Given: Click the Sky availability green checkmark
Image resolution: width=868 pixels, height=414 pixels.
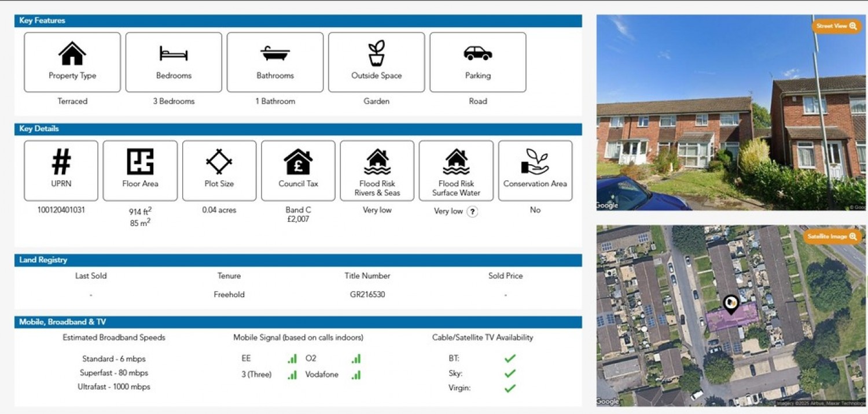Looking at the screenshot, I should [x=510, y=374].
